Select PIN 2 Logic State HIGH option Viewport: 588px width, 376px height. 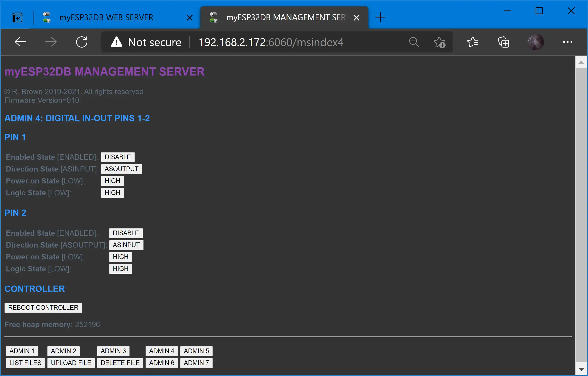click(120, 268)
